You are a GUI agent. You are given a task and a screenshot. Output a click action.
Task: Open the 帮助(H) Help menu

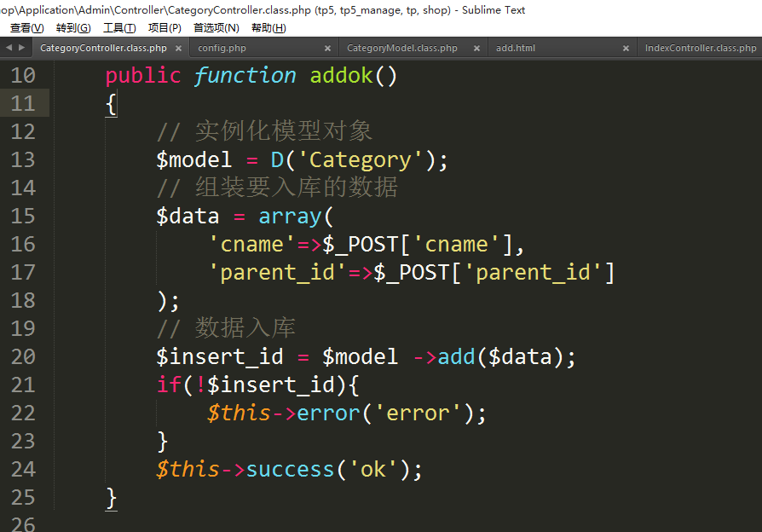(268, 28)
